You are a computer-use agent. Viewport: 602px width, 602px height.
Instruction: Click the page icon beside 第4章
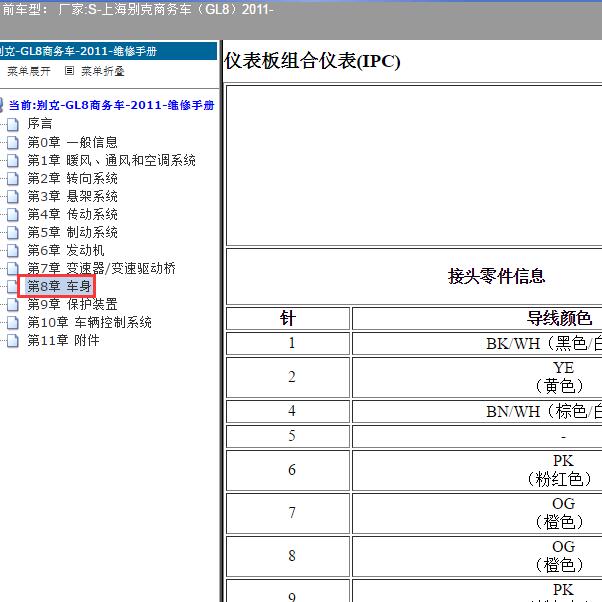(x=13, y=215)
